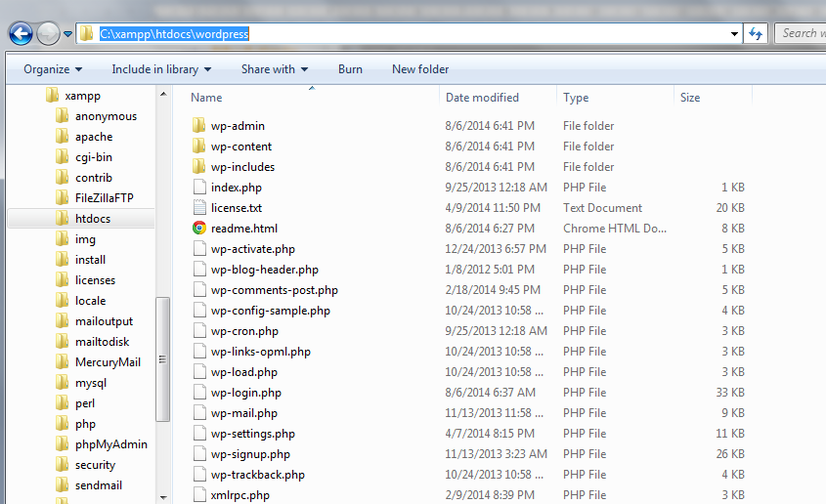Select the contrib folder in tree

click(94, 178)
